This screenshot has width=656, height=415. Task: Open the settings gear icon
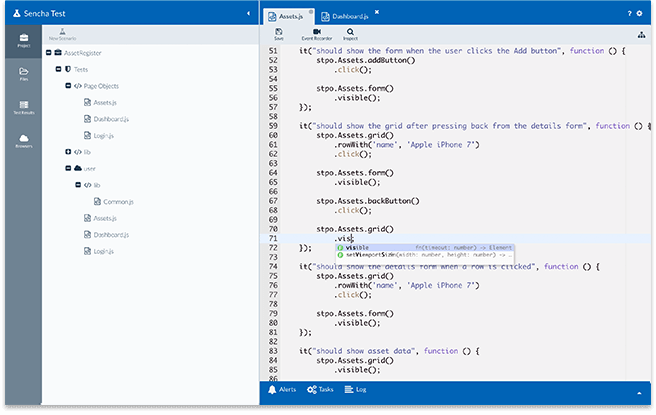click(639, 13)
